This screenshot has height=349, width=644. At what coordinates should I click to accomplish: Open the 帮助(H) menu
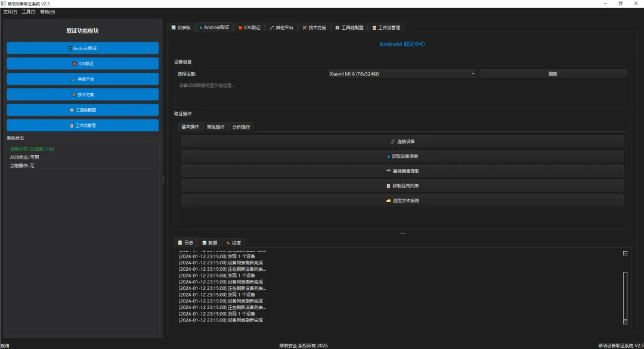point(48,12)
